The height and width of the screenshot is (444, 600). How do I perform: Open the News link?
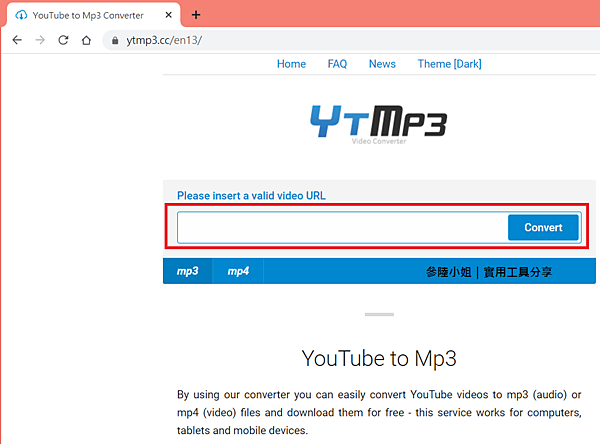point(382,64)
